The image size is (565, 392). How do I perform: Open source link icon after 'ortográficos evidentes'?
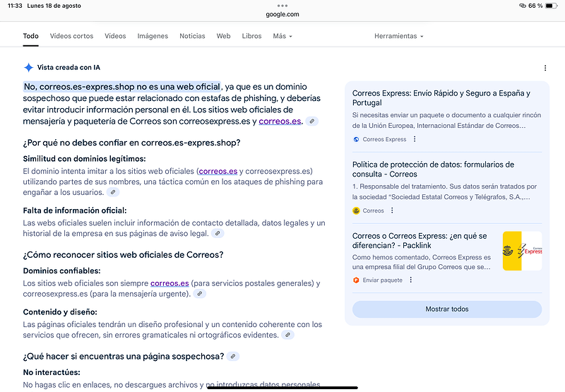coord(288,335)
